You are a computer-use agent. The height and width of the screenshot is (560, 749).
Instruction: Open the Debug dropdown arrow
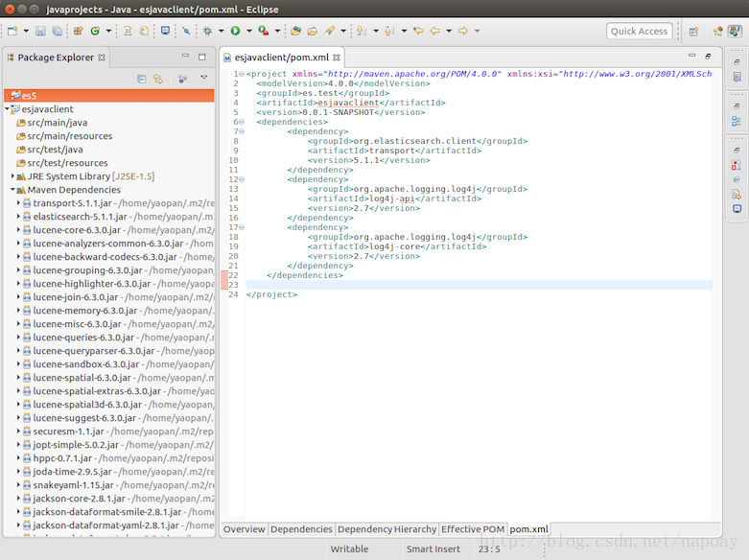tap(222, 31)
